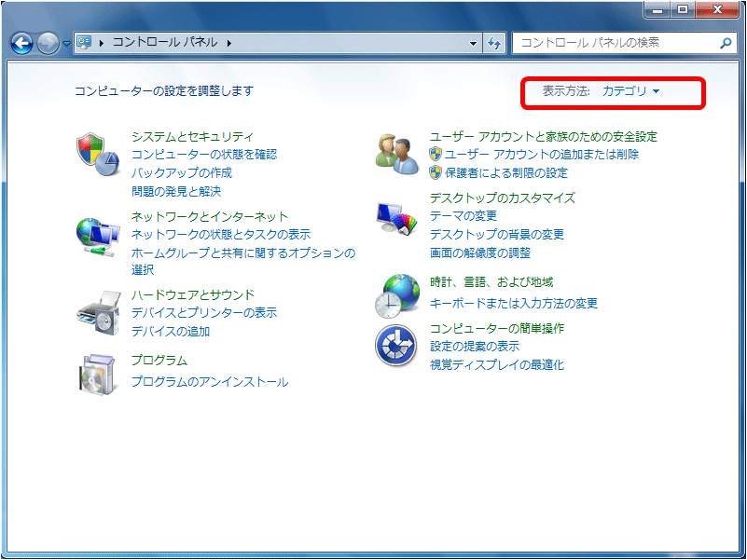Open 画面の解像度の調整 link
747x560 pixels.
pyautogui.click(x=480, y=253)
